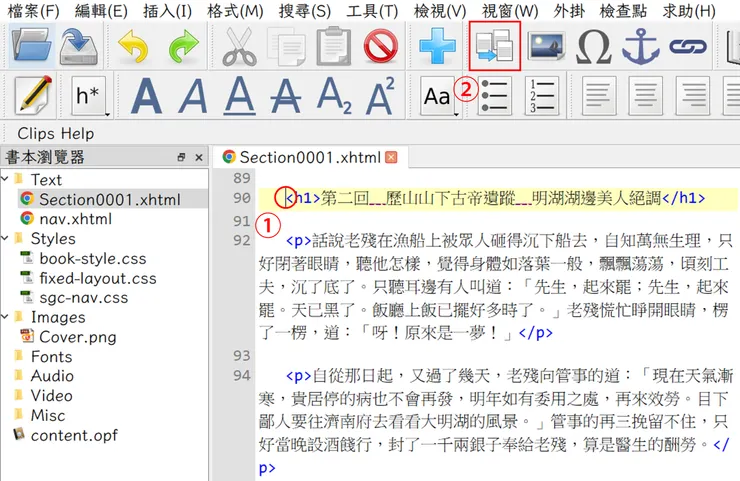Open the 視窗(W) menu
This screenshot has height=481, width=740.
(510, 11)
